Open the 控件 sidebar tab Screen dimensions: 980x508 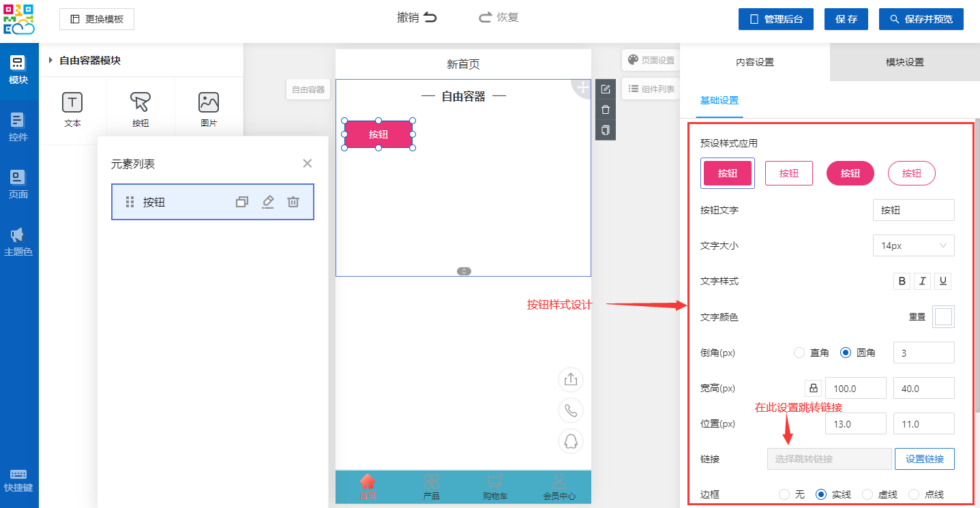[18, 128]
